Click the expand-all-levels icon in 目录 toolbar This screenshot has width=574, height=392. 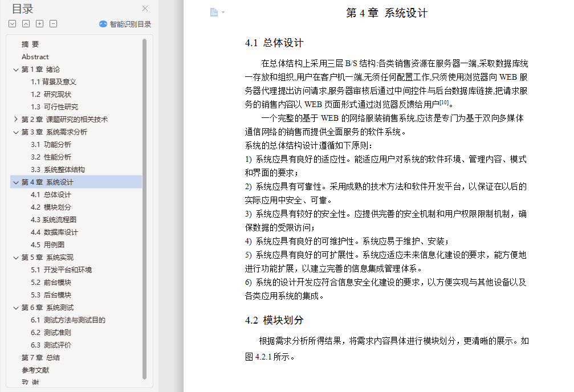pyautogui.click(x=13, y=24)
